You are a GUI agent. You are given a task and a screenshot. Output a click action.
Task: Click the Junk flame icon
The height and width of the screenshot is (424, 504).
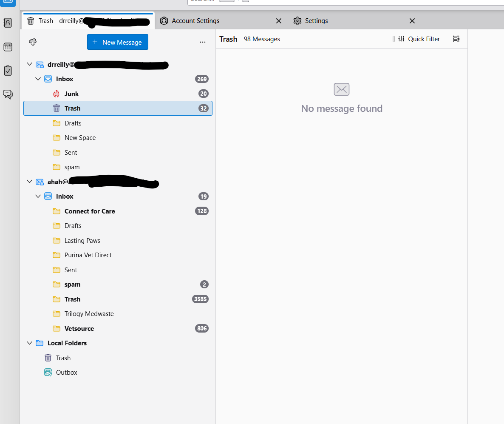click(56, 94)
